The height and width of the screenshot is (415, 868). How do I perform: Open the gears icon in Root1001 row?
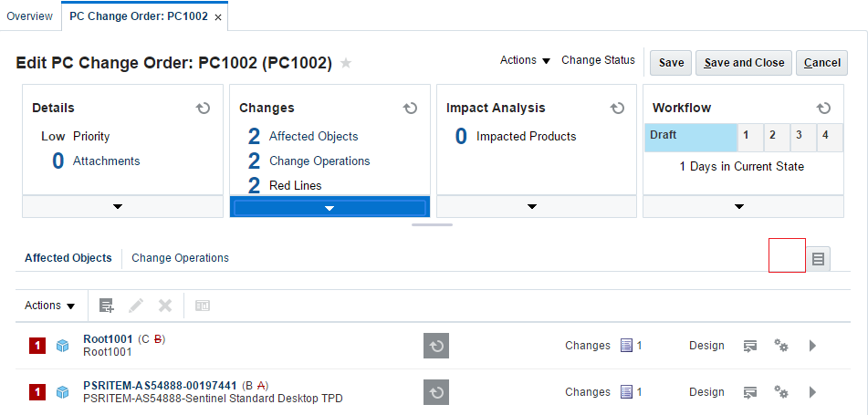781,346
